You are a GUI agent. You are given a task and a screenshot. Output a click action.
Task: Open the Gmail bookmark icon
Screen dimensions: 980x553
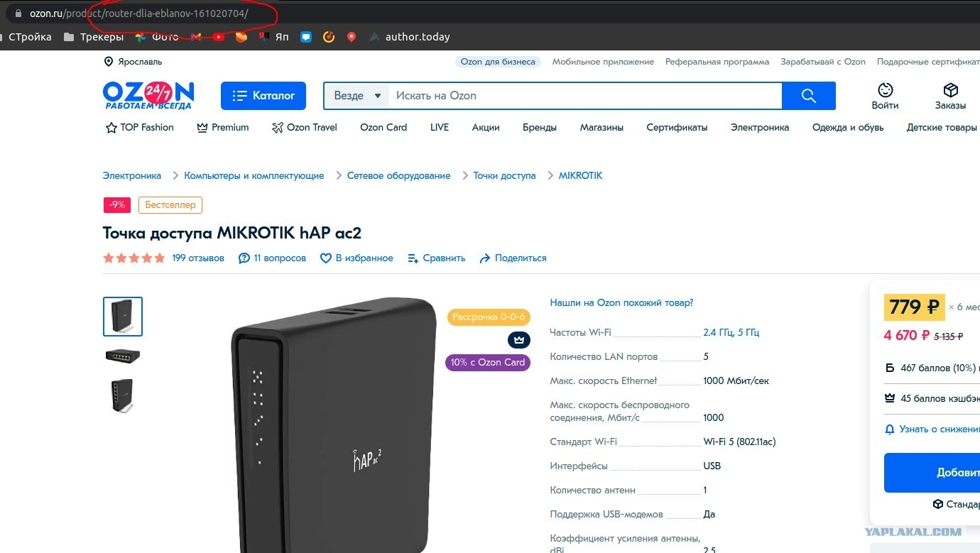coord(196,37)
